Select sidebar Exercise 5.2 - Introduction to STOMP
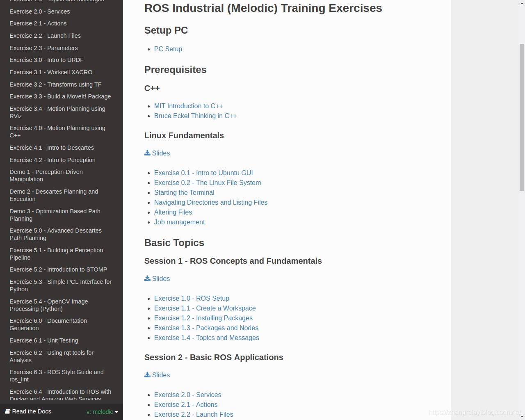The image size is (525, 420). (62, 269)
